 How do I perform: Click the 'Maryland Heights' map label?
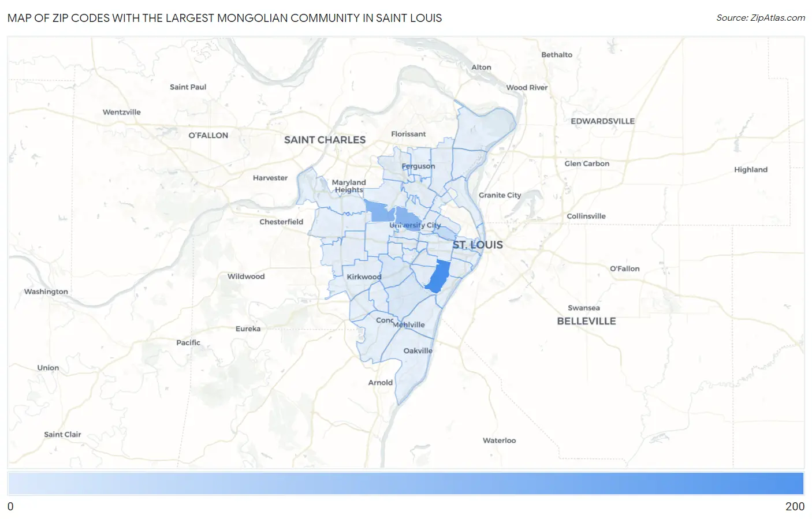(349, 186)
